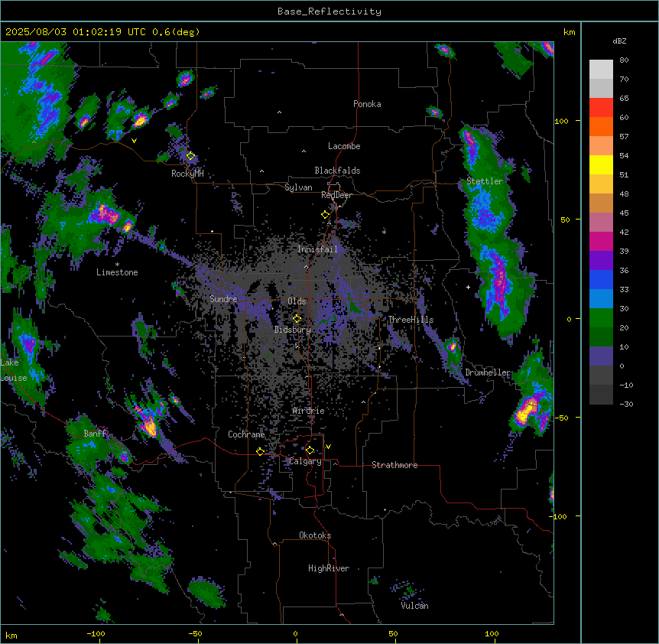Image resolution: width=659 pixels, height=644 pixels.
Task: Select the orange 57-60 dBZ legend swatch
Action: point(601,127)
